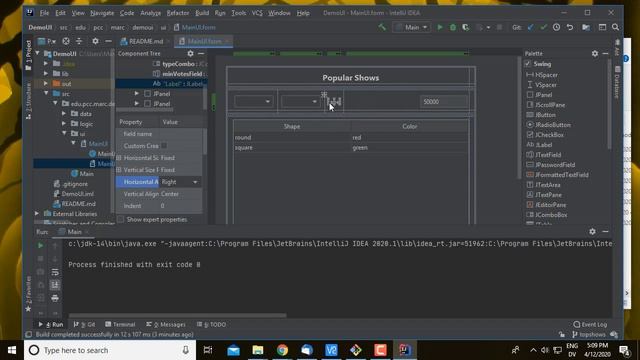
Task: Open Event Log in the status bar
Action: pyautogui.click(x=590, y=324)
